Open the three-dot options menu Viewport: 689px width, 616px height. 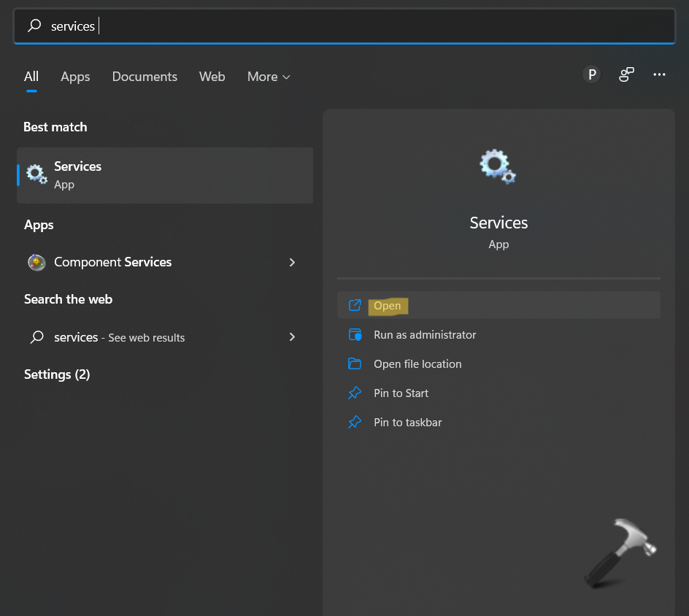click(660, 74)
